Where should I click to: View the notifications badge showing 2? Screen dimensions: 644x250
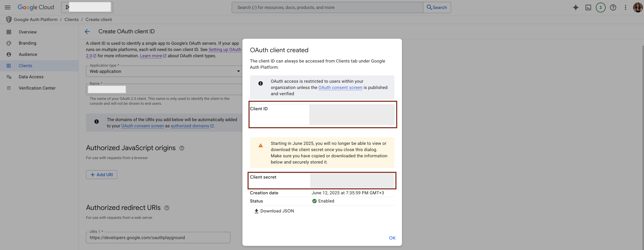[x=601, y=7]
